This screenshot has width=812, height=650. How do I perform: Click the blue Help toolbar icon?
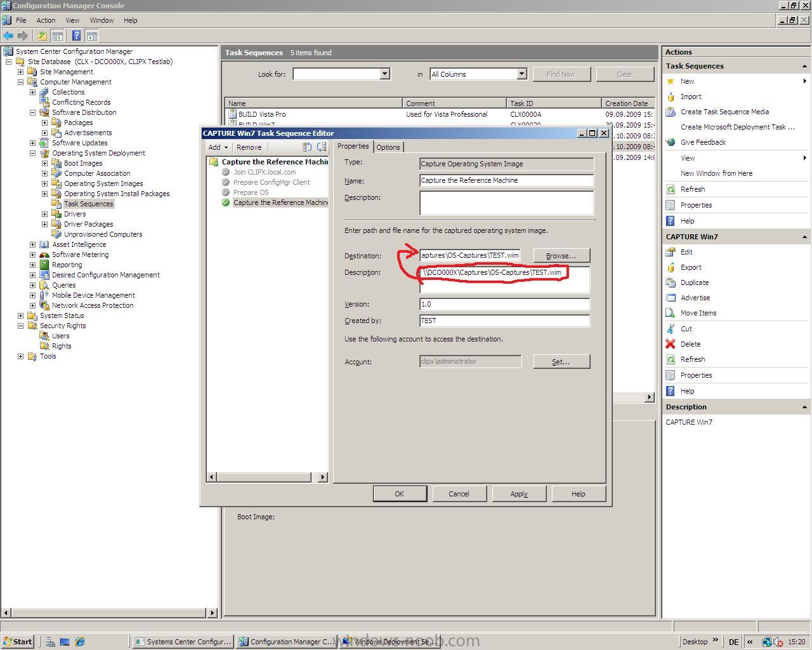[76, 36]
